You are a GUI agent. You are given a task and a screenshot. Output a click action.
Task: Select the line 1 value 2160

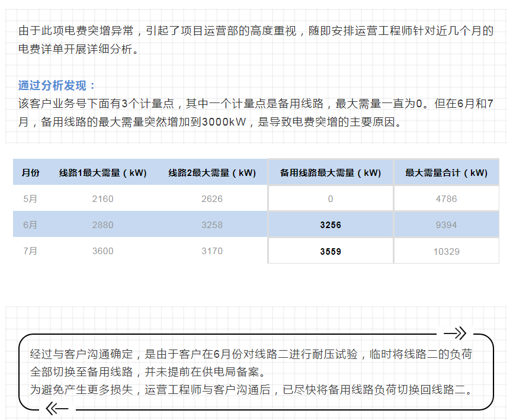[102, 199]
